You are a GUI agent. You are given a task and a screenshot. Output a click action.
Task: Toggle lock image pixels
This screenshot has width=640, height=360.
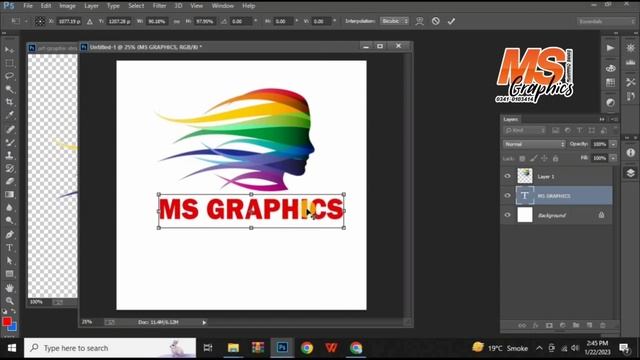pyautogui.click(x=533, y=158)
